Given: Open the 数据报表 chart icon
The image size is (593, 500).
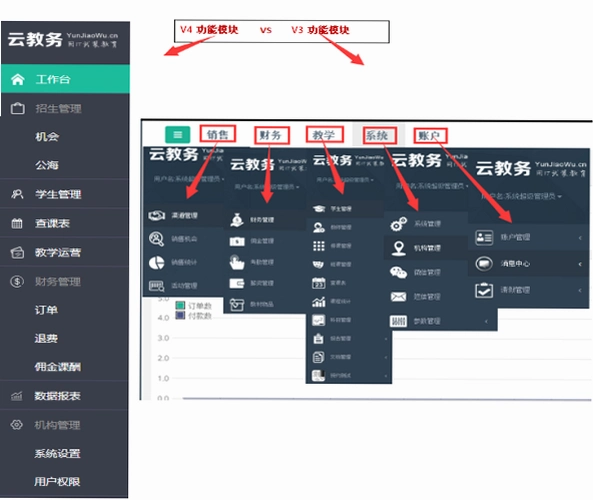Looking at the screenshot, I should point(16,396).
